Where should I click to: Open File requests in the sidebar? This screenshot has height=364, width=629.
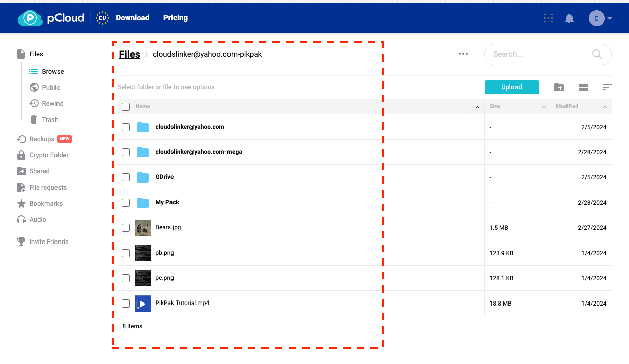[41, 187]
